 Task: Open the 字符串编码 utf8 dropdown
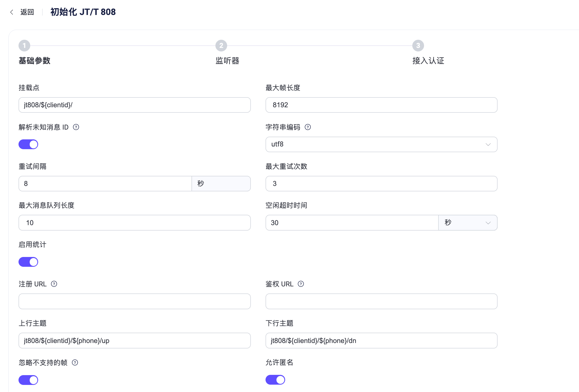click(x=381, y=144)
